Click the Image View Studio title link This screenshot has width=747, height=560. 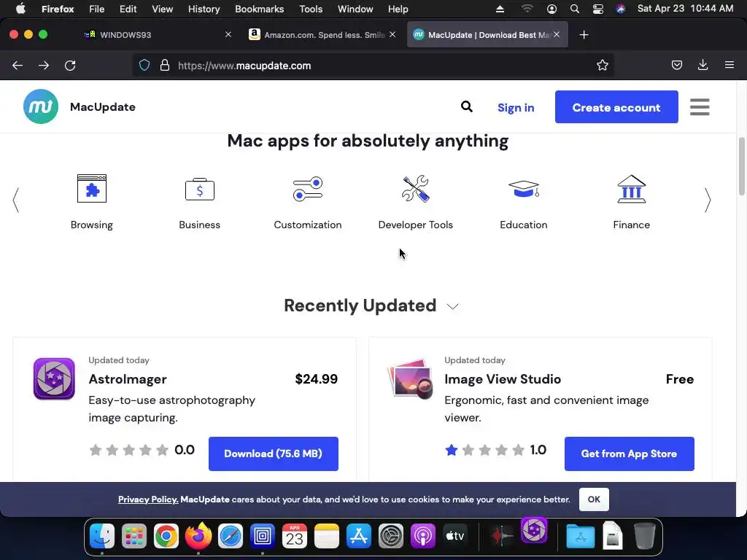point(503,379)
